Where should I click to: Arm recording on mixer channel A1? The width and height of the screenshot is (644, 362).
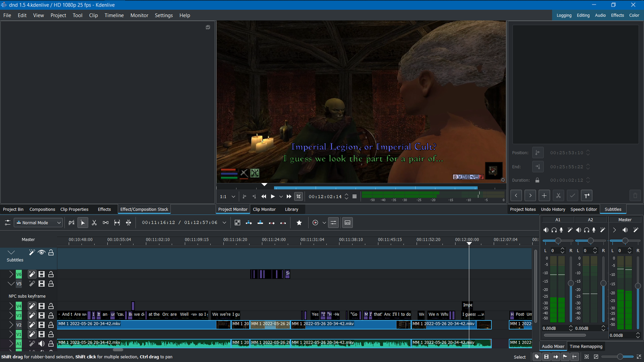tap(561, 230)
